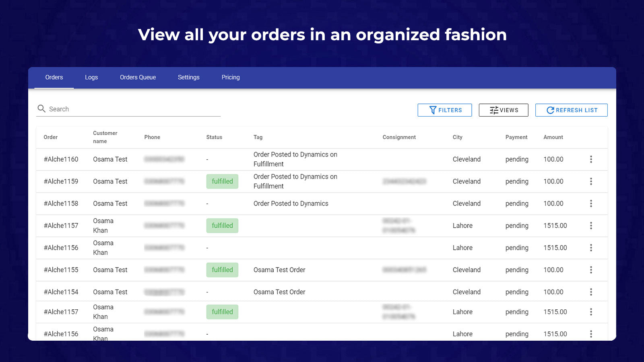The width and height of the screenshot is (644, 362).
Task: Open row actions for order #Alche1158
Action: click(x=591, y=204)
